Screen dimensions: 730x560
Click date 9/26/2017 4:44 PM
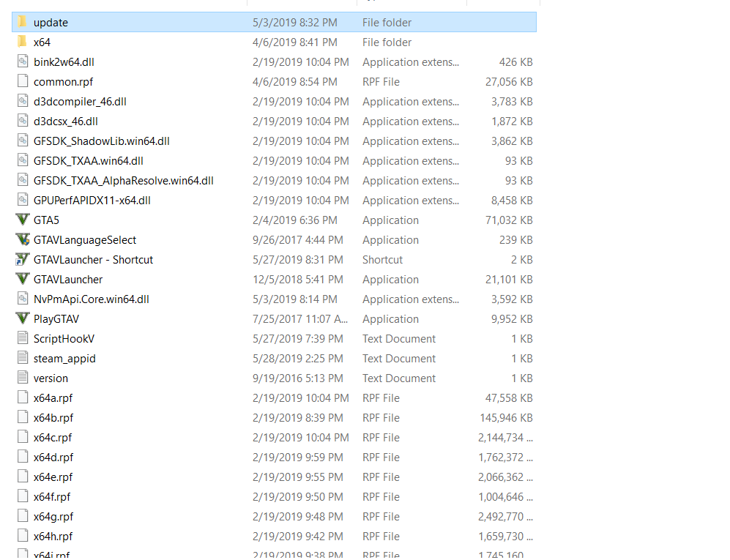(x=297, y=240)
